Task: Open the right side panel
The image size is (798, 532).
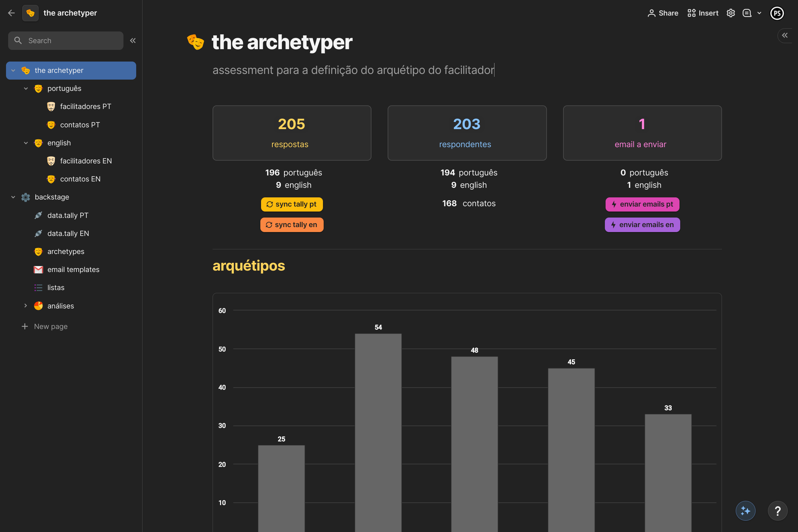Action: point(785,35)
